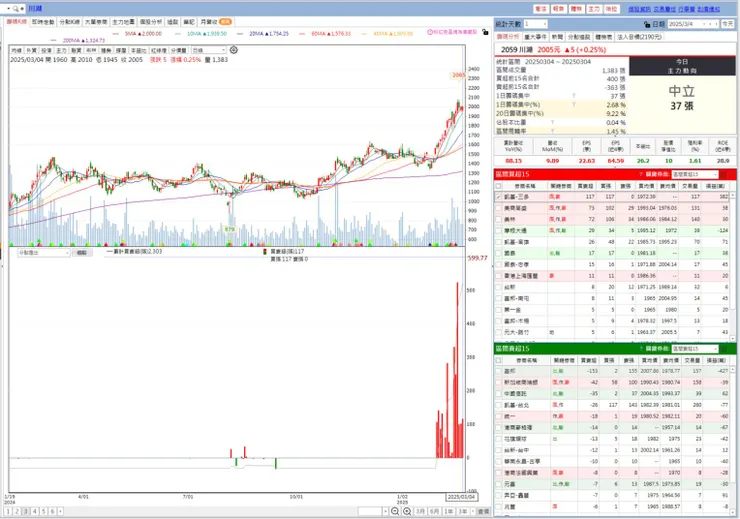
Task: Check the 港商麥格理 seller row
Action: click(x=498, y=428)
